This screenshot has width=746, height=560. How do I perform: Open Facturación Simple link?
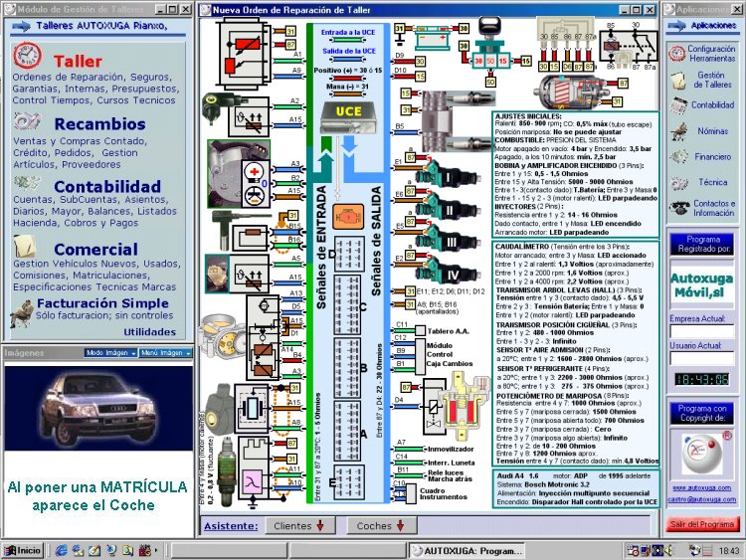pos(102,303)
